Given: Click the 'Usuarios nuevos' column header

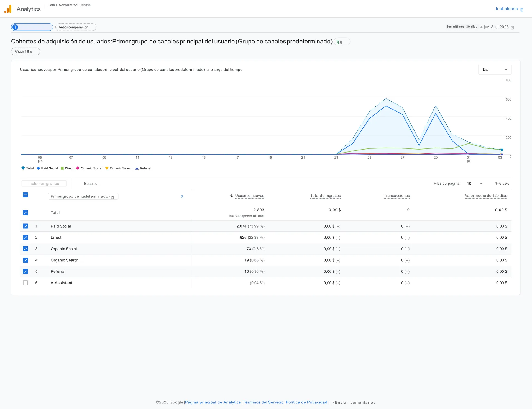Looking at the screenshot, I should click(250, 196).
